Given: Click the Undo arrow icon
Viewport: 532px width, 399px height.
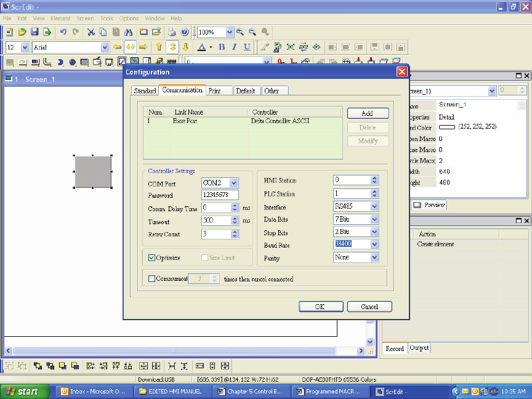Looking at the screenshot, I should point(63,32).
